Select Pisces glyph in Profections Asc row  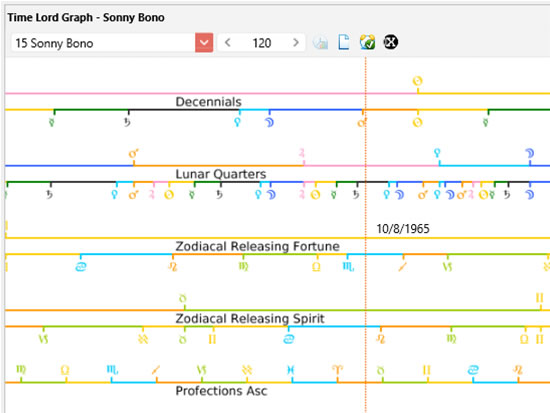291,370
